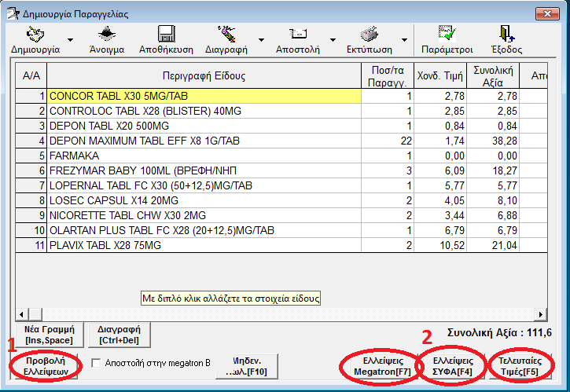This screenshot has width=570, height=392.
Task: Click the Δημιουργία toolbar icon
Action: [x=35, y=34]
